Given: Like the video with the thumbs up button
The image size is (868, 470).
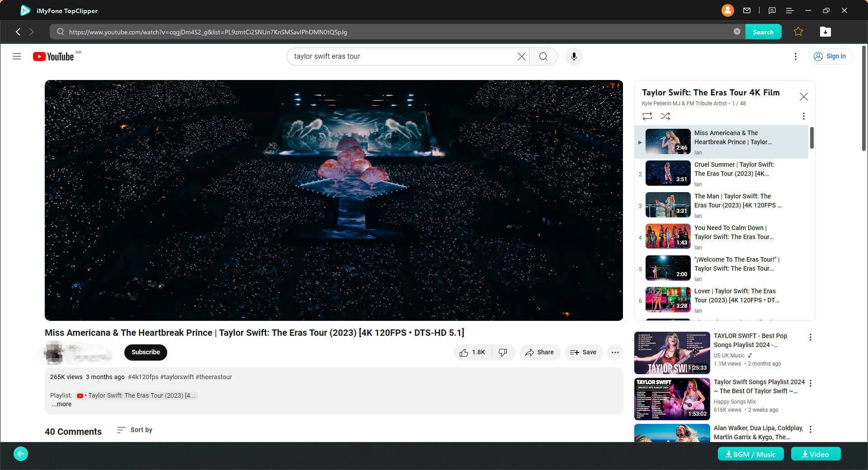Looking at the screenshot, I should click(x=472, y=352).
